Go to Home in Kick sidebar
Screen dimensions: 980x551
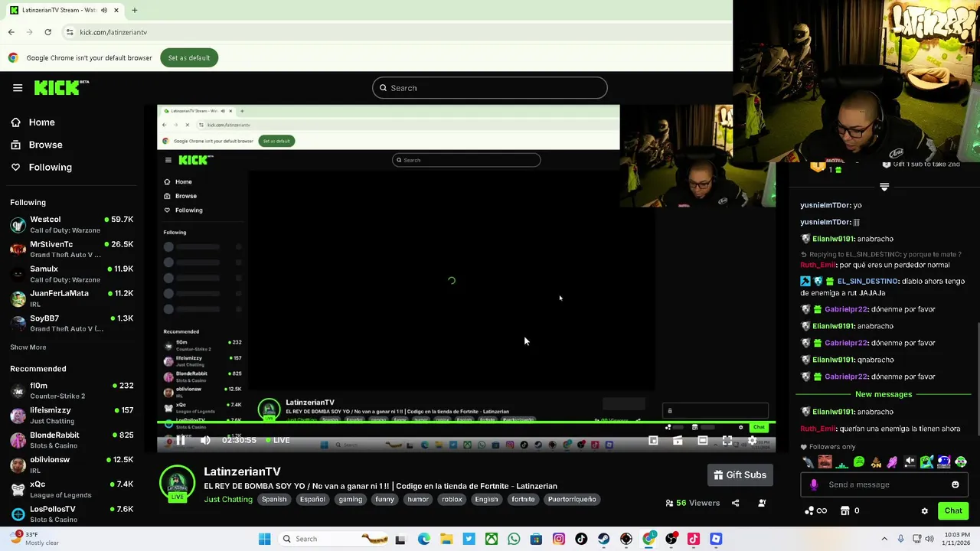[33, 122]
